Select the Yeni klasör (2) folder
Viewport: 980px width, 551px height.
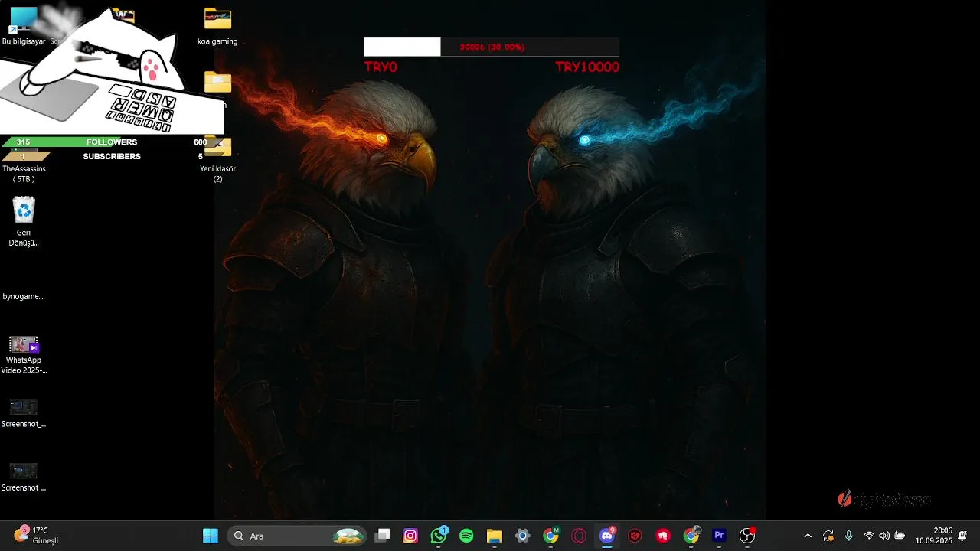click(217, 159)
